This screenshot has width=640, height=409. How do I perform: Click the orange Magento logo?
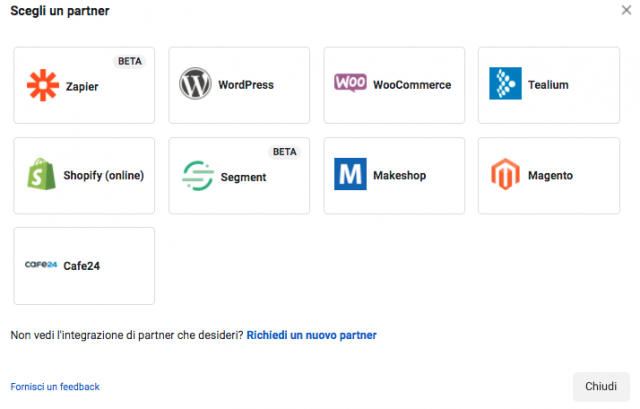505,174
